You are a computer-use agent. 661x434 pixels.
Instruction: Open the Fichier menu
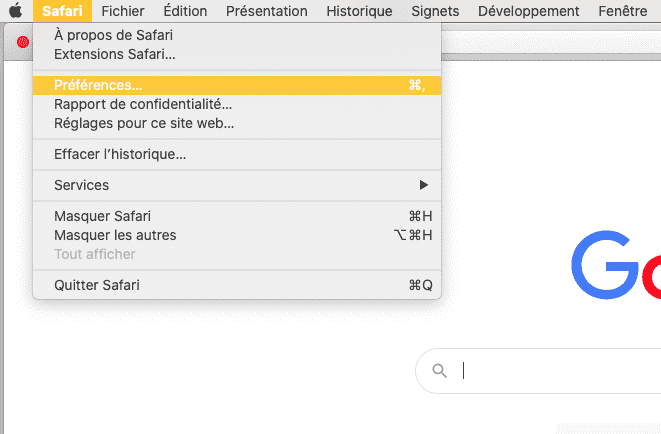[123, 11]
